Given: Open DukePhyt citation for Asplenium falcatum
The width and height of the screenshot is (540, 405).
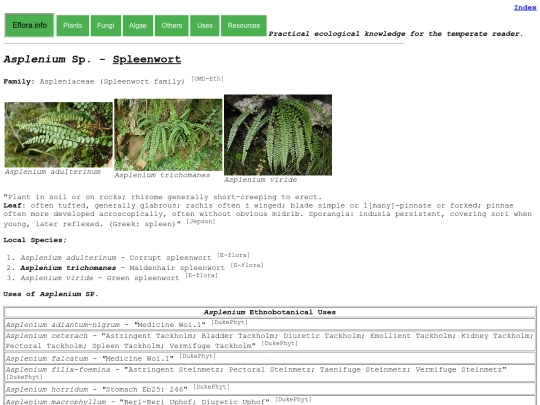Looking at the screenshot, I should [x=198, y=356].
